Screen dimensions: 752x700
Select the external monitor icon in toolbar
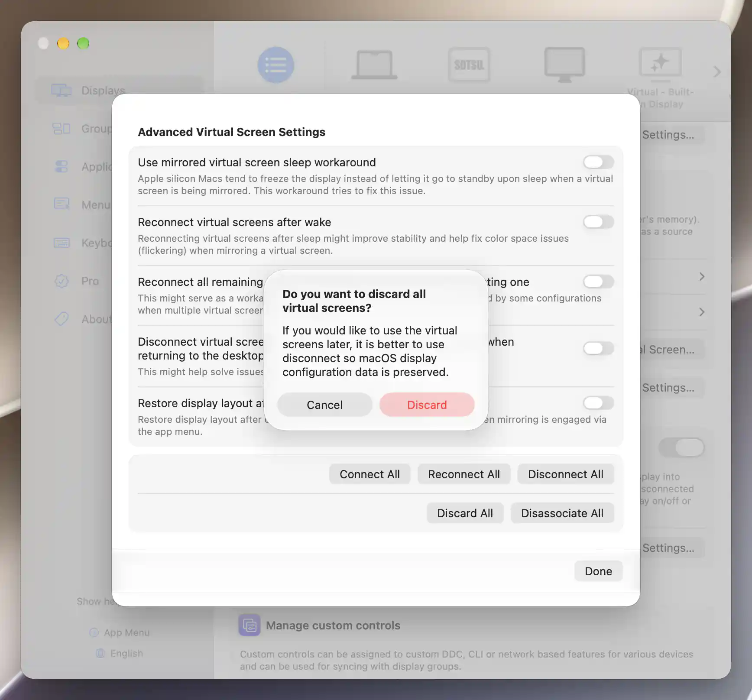(564, 65)
